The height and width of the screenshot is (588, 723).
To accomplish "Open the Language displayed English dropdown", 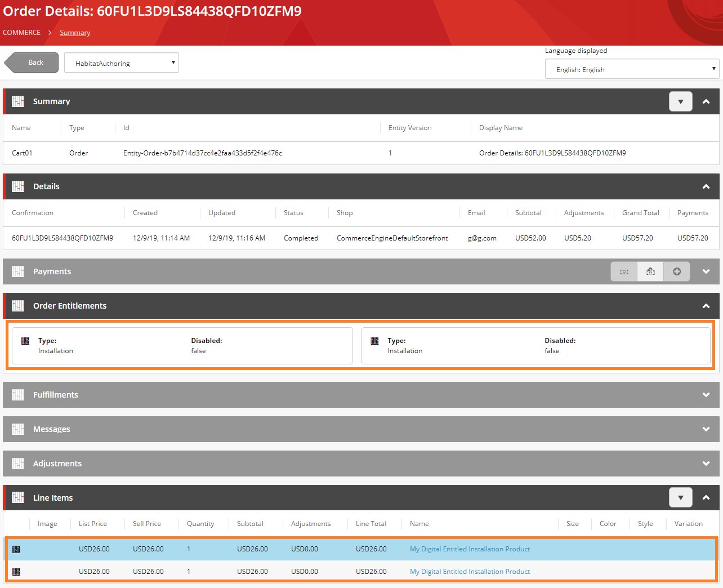I will tap(631, 69).
